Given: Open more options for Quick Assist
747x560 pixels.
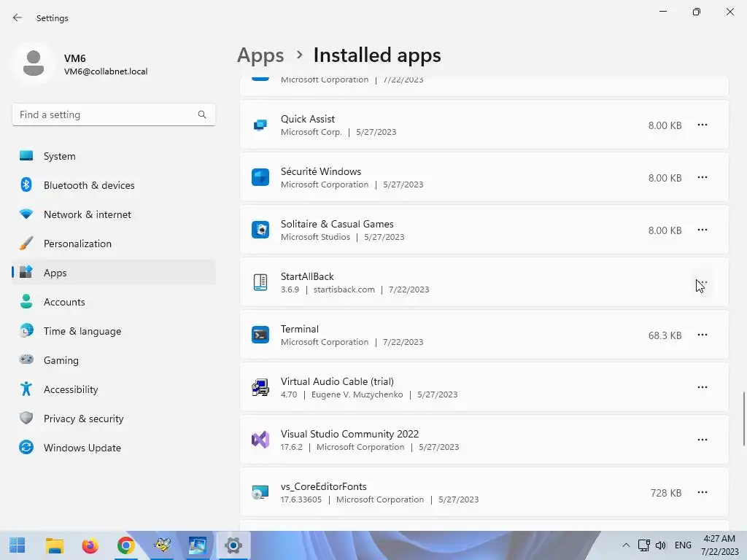Looking at the screenshot, I should (x=703, y=125).
